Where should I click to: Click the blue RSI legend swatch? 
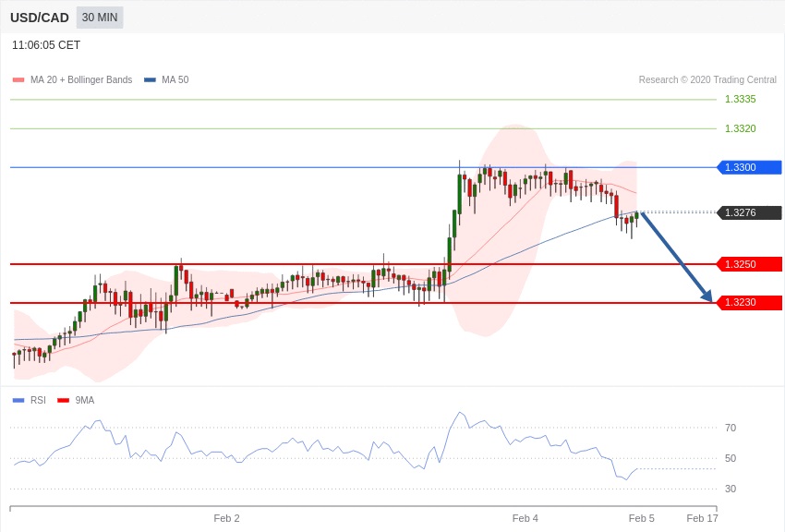18,400
